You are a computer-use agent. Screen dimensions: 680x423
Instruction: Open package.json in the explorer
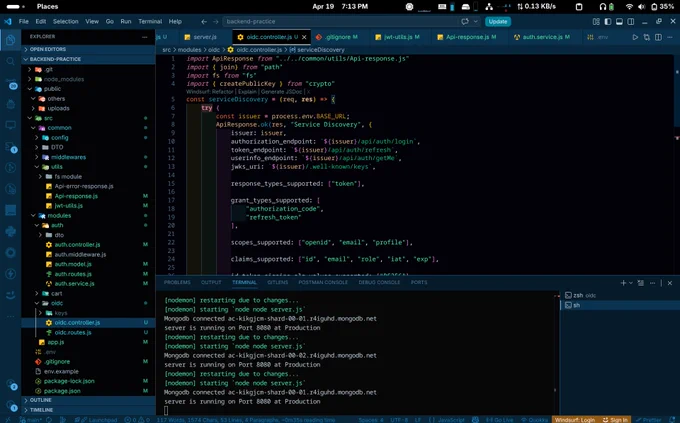[x=88, y=391]
